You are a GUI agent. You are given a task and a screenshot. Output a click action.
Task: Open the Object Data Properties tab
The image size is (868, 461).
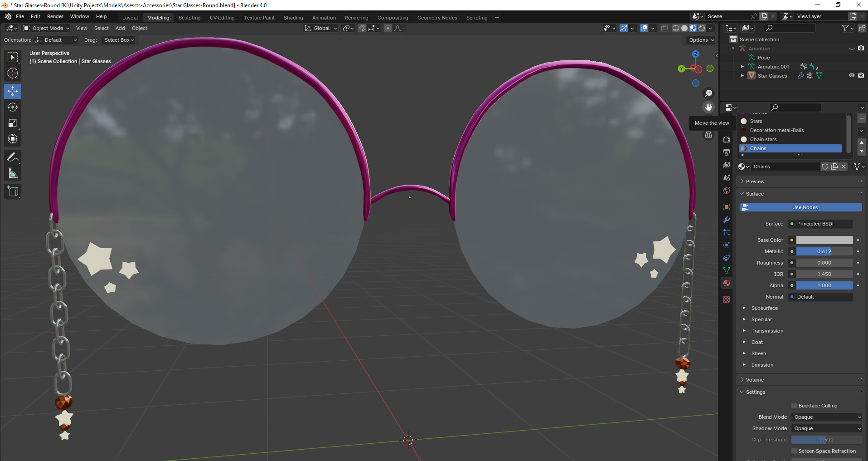(726, 270)
